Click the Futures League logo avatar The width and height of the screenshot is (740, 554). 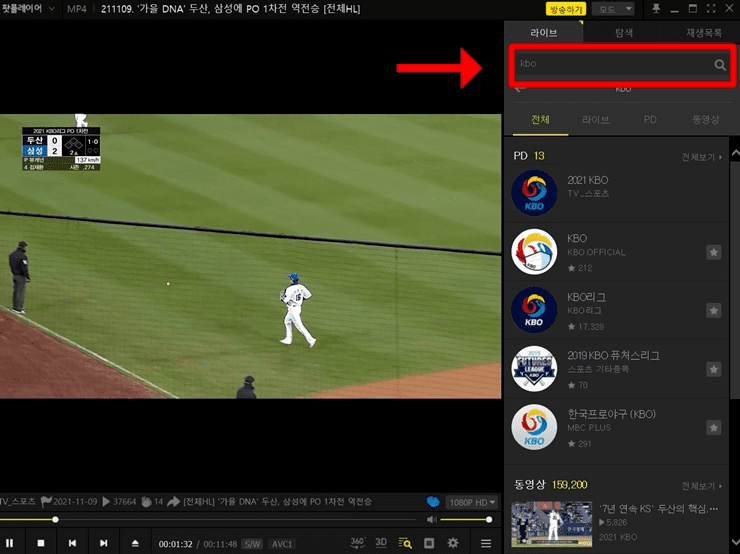tap(534, 369)
